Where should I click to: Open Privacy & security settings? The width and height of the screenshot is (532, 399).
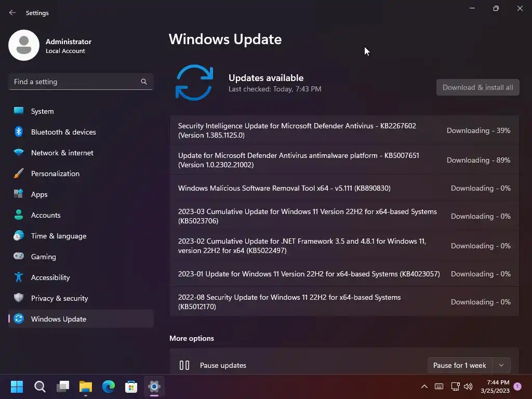81,298
